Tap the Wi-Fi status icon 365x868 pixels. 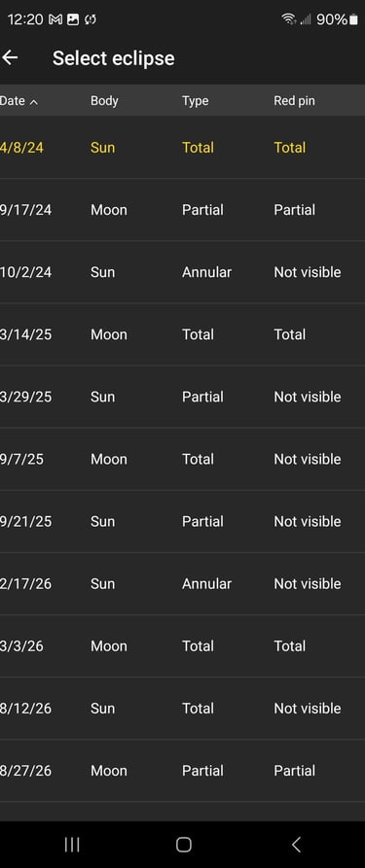click(288, 20)
